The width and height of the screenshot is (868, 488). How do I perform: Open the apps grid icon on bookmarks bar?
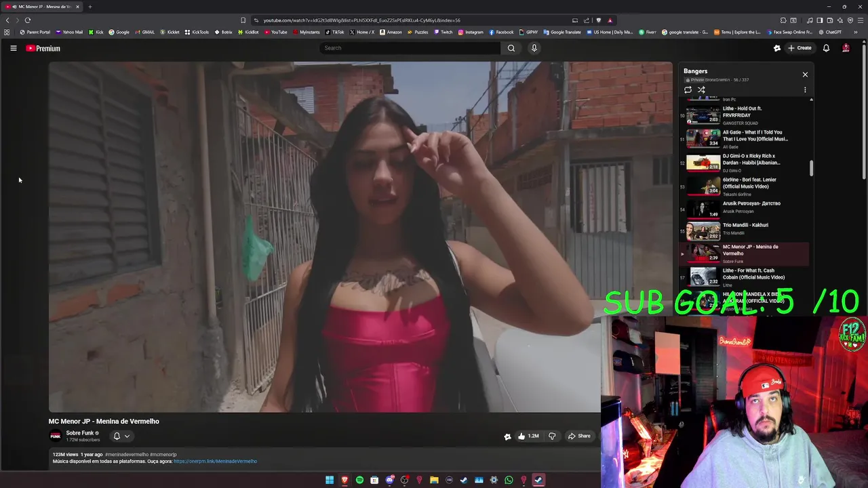click(x=7, y=32)
